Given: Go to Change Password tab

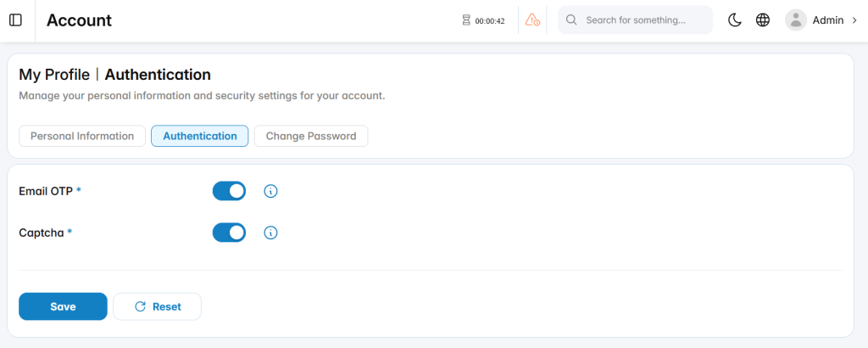Looking at the screenshot, I should click(x=311, y=136).
